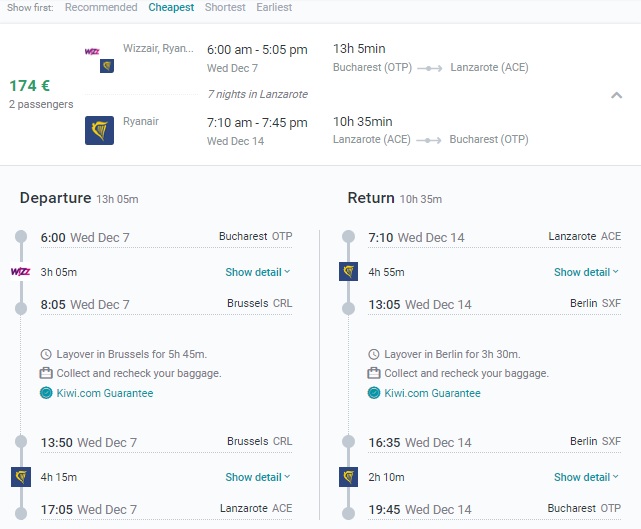Click Ryanair icon on Lanzarote–Berlin leg
The height and width of the screenshot is (529, 641).
(348, 272)
